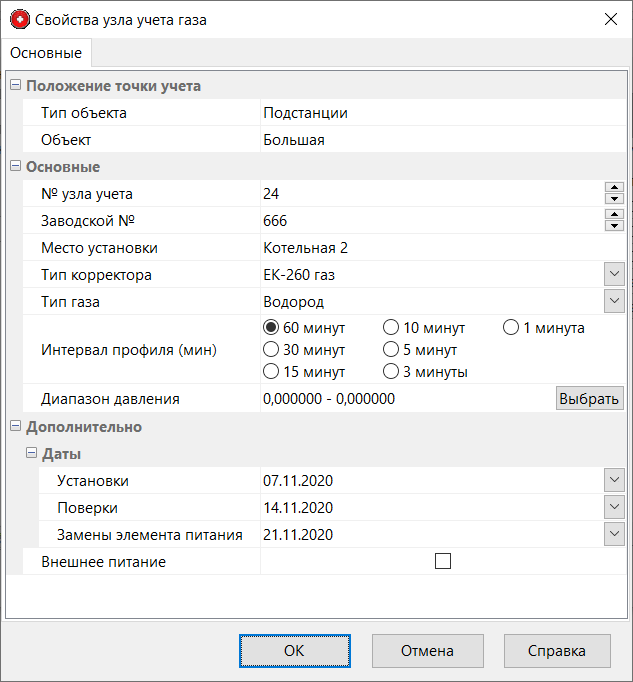Image resolution: width=633 pixels, height=682 pixels.
Task: Click Выбрать for pressure range
Action: tap(589, 399)
